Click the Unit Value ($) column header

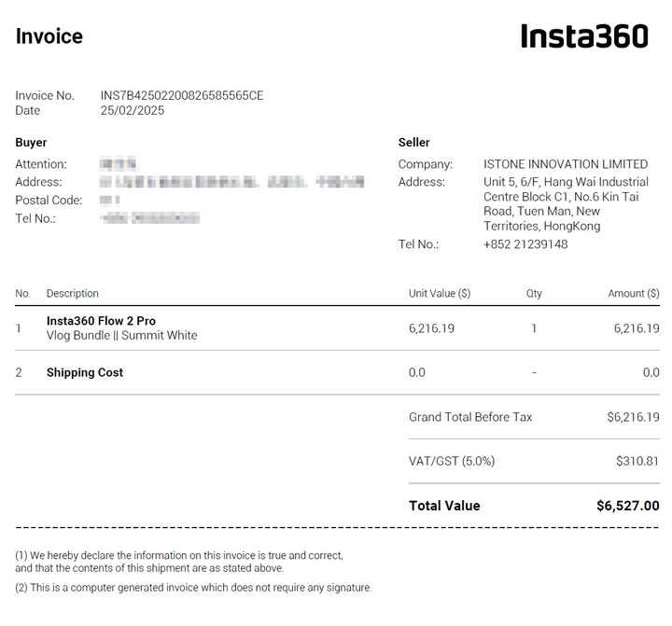[440, 293]
